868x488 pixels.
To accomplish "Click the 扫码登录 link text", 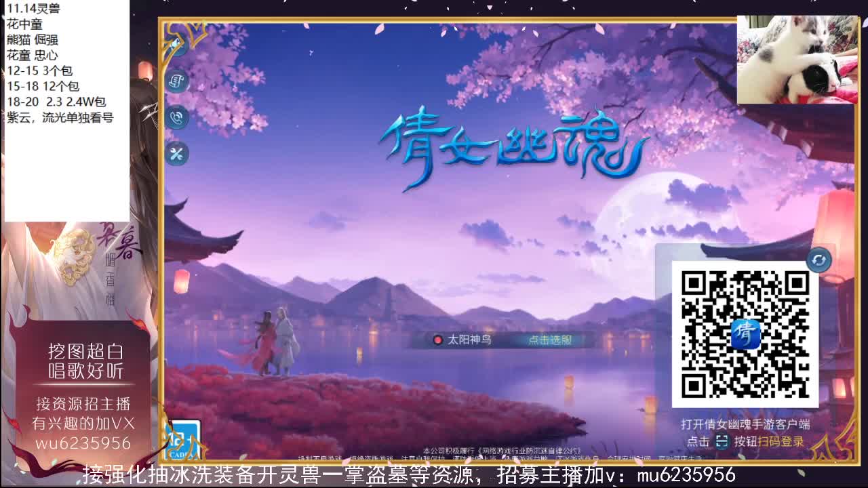I will [781, 441].
